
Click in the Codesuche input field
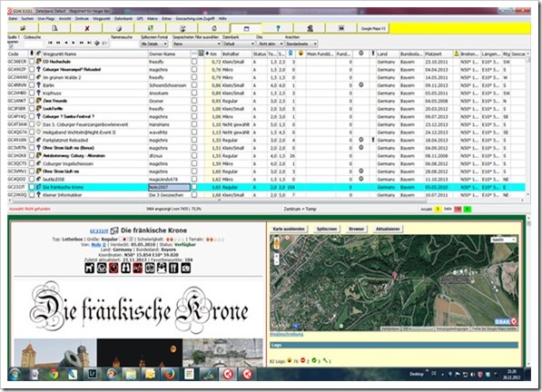click(x=34, y=44)
